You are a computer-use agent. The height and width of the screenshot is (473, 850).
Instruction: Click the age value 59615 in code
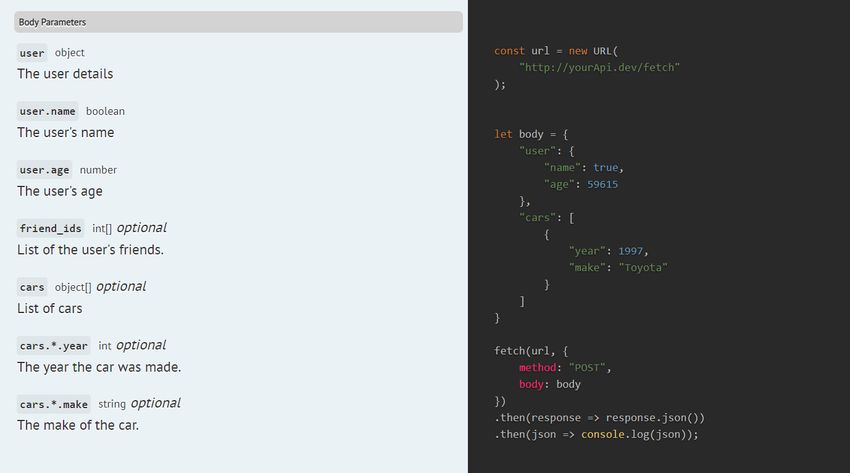[x=602, y=184]
